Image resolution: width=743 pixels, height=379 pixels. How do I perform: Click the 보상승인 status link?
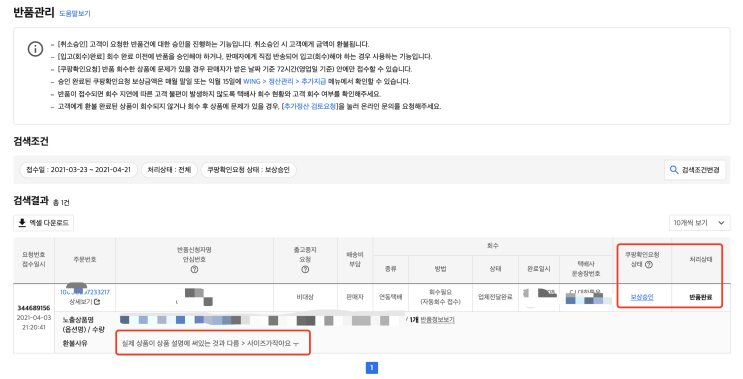coord(642,298)
